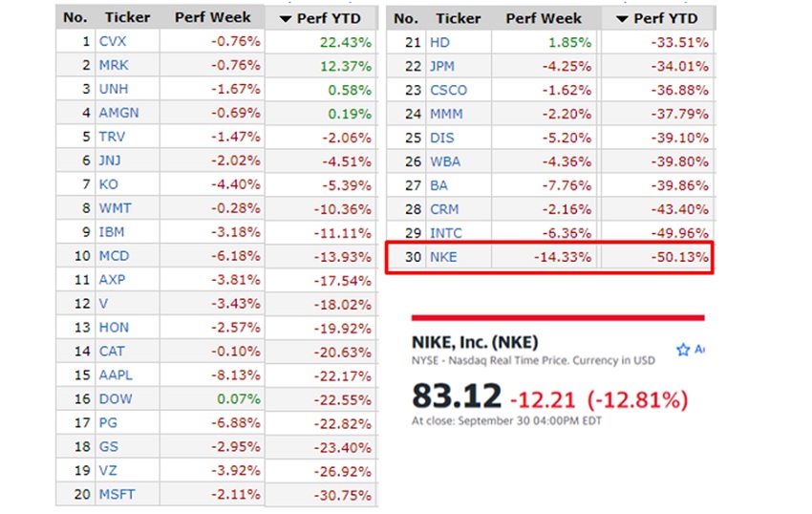Click the star icon next to NIKE, Inc.

683,350
